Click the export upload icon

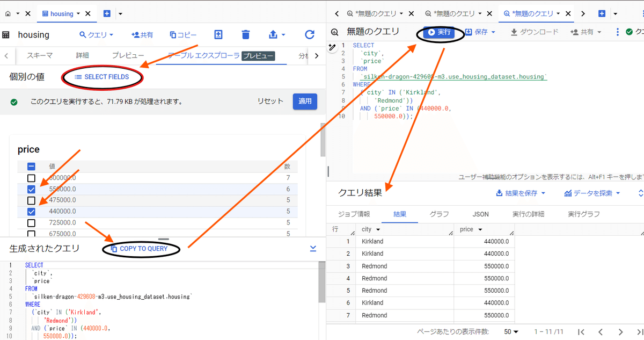[273, 35]
